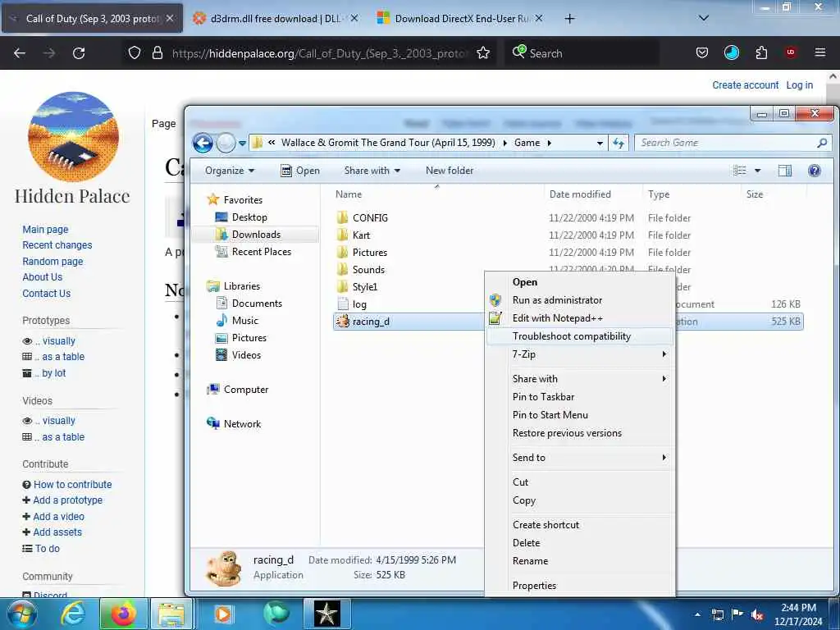Select Properties in context menu
Viewport: 840px width, 630px height.
(x=580, y=586)
